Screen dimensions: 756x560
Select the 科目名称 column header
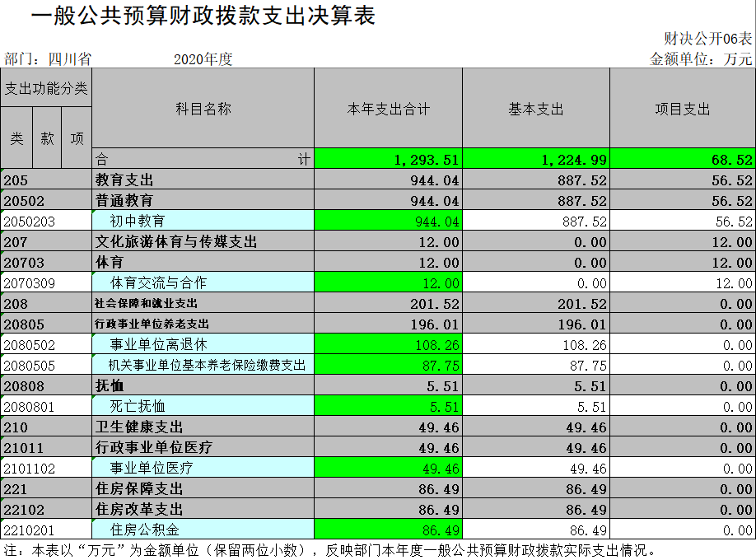point(203,109)
